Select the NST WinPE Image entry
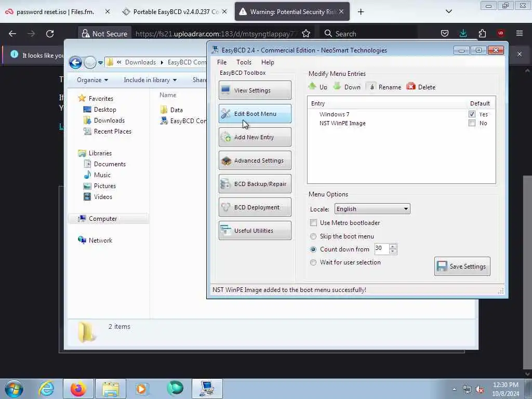Image resolution: width=532 pixels, height=399 pixels. pos(342,123)
